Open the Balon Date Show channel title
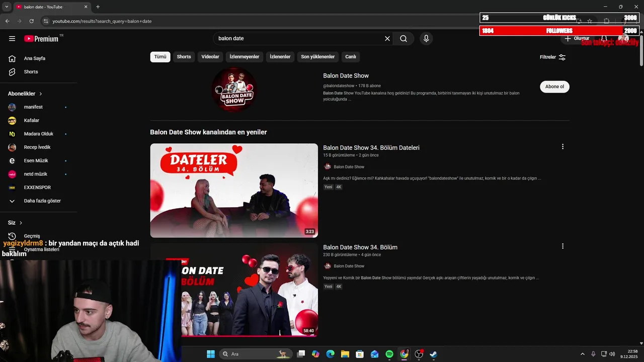The height and width of the screenshot is (362, 644). [x=346, y=76]
